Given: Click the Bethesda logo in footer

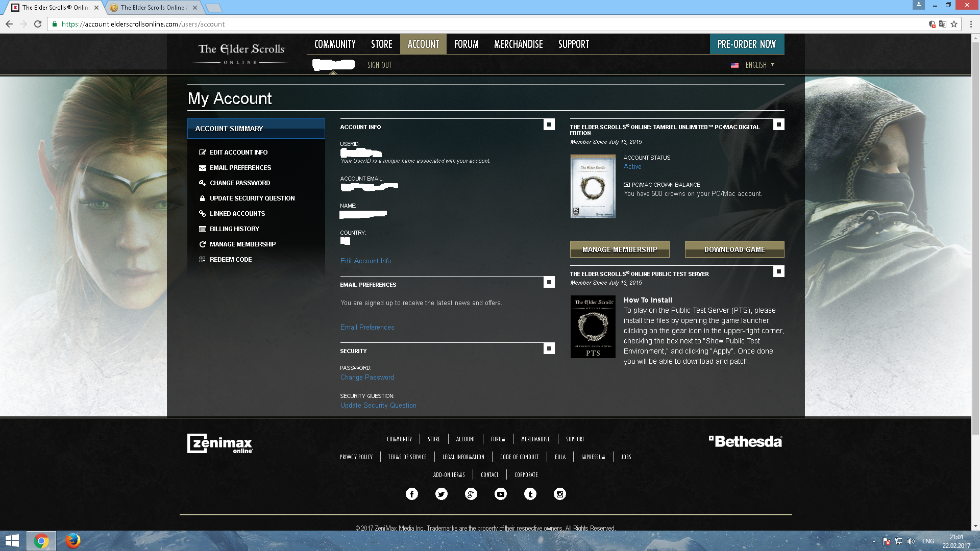Looking at the screenshot, I should 746,441.
